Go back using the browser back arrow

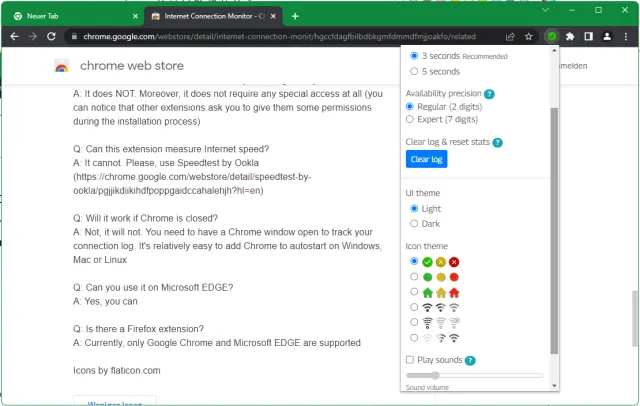[x=14, y=36]
